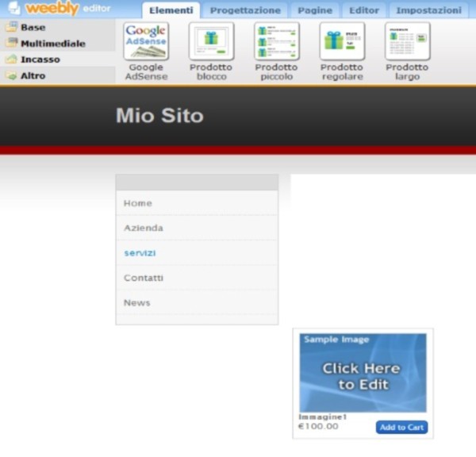This screenshot has width=476, height=457.
Task: Click the sample product image to edit
Action: click(x=363, y=372)
